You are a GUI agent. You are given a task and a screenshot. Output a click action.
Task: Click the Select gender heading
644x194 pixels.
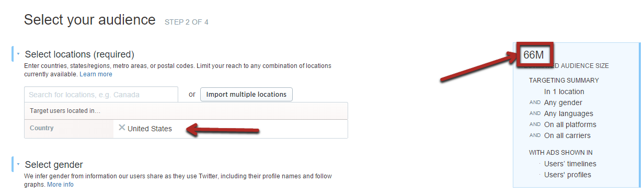[x=54, y=165]
